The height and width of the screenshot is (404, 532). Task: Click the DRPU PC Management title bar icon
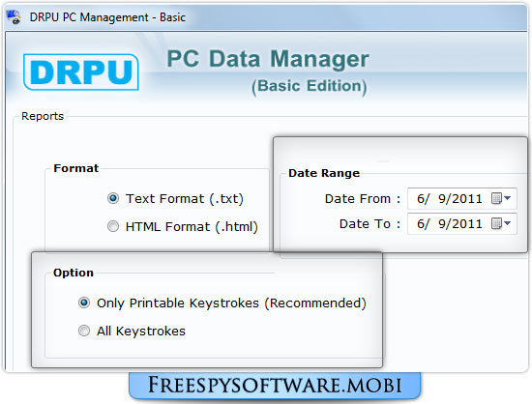[14, 17]
